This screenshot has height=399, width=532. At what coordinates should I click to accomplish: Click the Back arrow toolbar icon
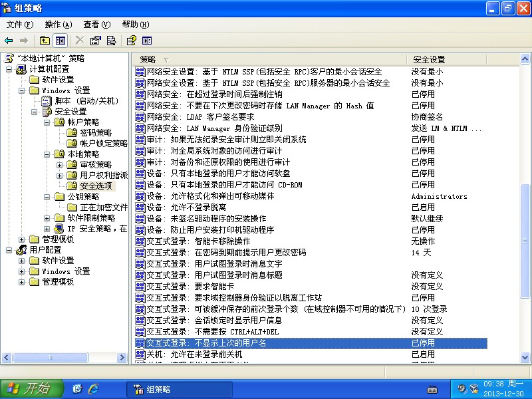9,41
